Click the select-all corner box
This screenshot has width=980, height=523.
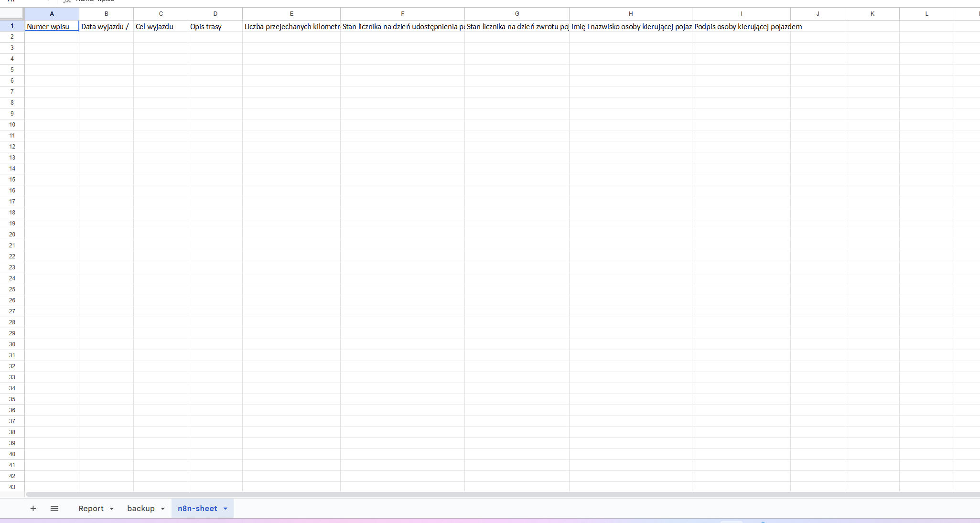[12, 14]
